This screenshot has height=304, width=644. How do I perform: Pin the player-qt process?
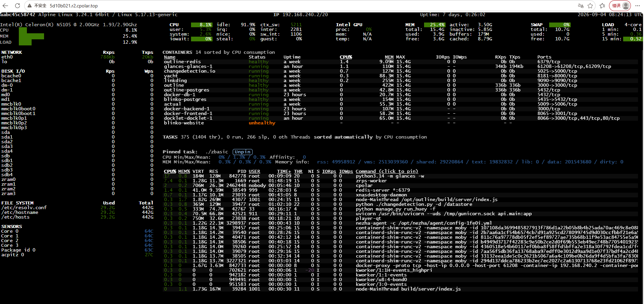[x=369, y=219]
